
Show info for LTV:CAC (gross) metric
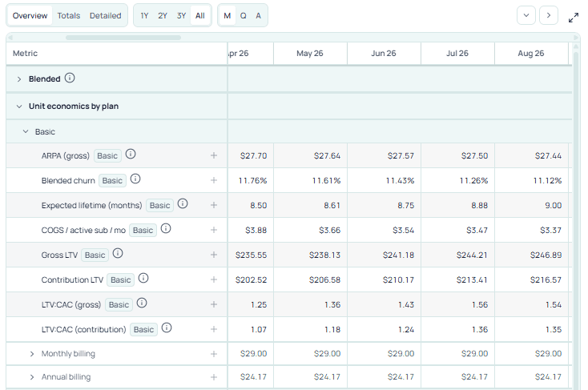click(142, 303)
